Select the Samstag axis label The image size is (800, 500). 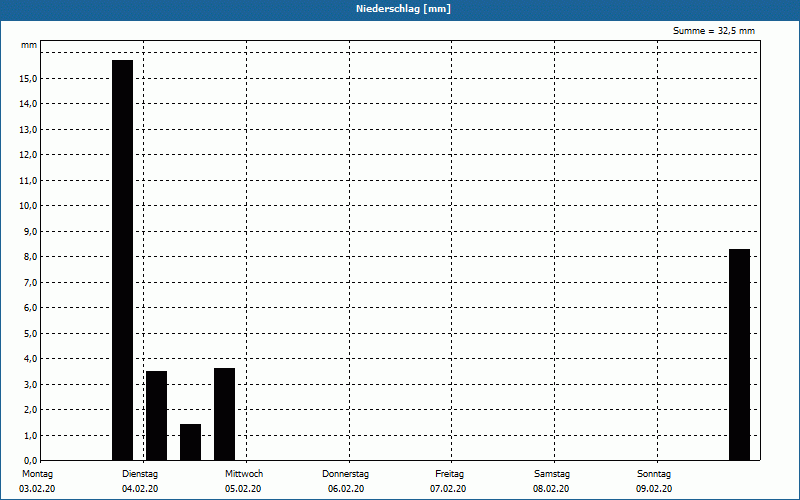(552, 473)
